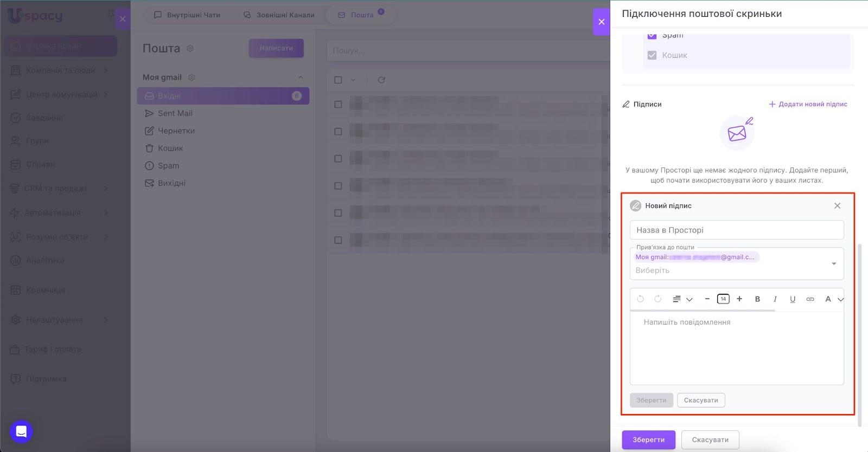This screenshot has height=452, width=868.
Task: Open mail settings gear next to Пошта
Action: 190,48
